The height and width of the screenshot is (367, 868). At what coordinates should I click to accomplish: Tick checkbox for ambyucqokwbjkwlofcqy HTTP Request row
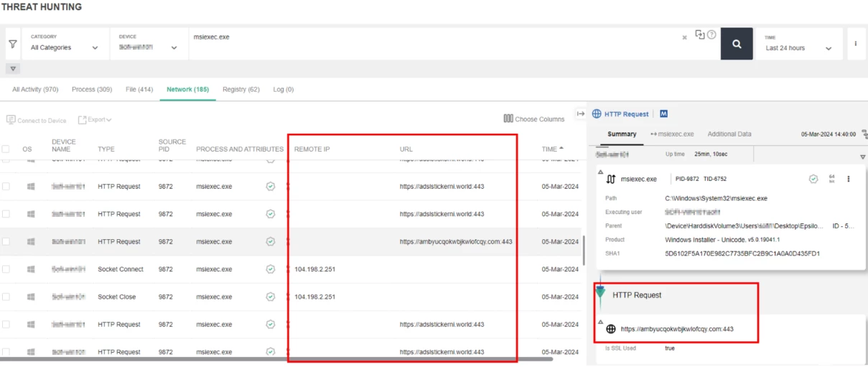tap(6, 242)
